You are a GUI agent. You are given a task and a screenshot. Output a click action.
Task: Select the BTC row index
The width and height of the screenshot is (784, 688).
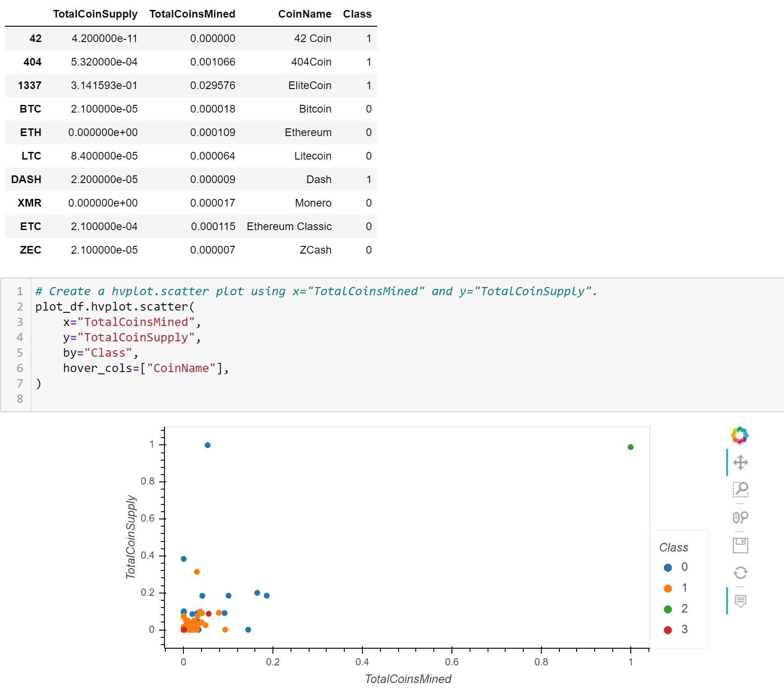[x=30, y=109]
